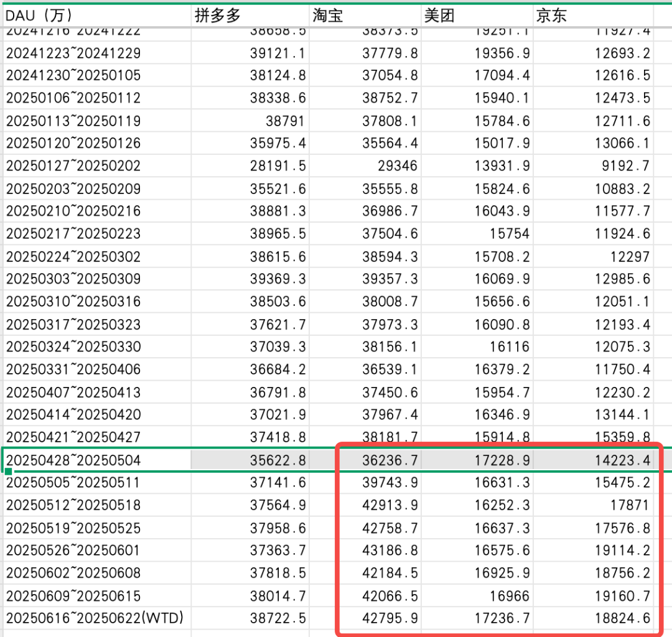Click the date cell 20250428~20250504
The image size is (672, 637).
click(x=97, y=460)
